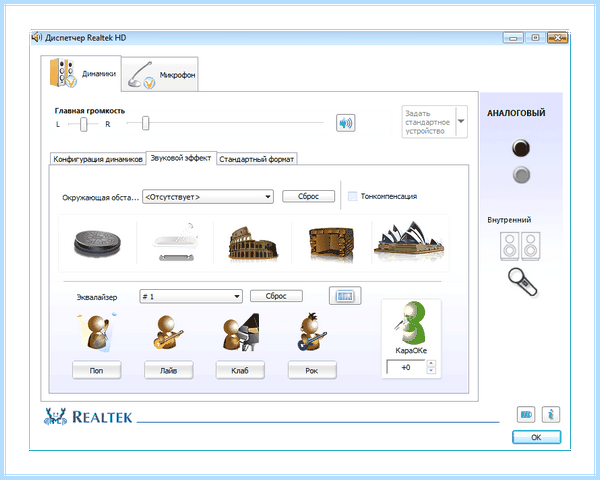
Task: Apply the Лайв equalizer preset button
Action: pos(169,370)
